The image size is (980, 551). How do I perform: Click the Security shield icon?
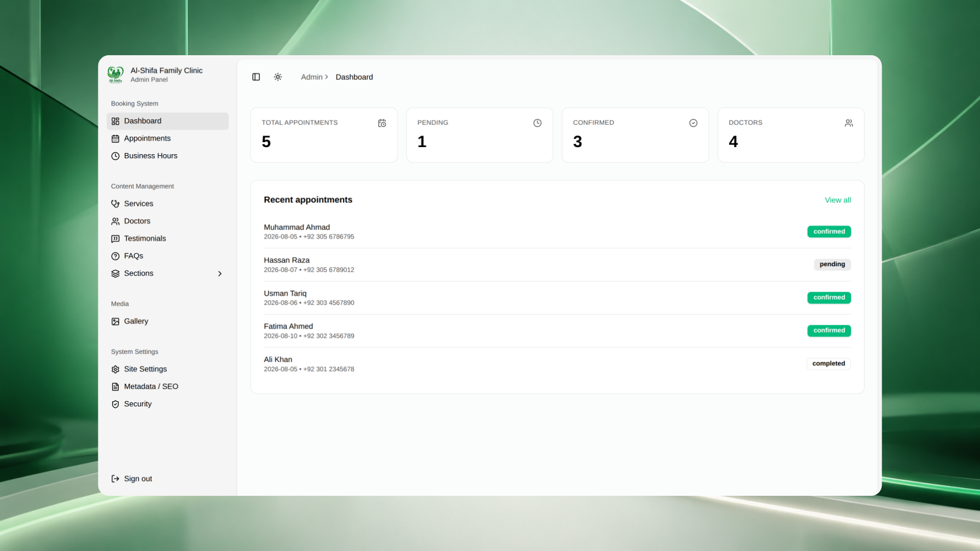[115, 405]
